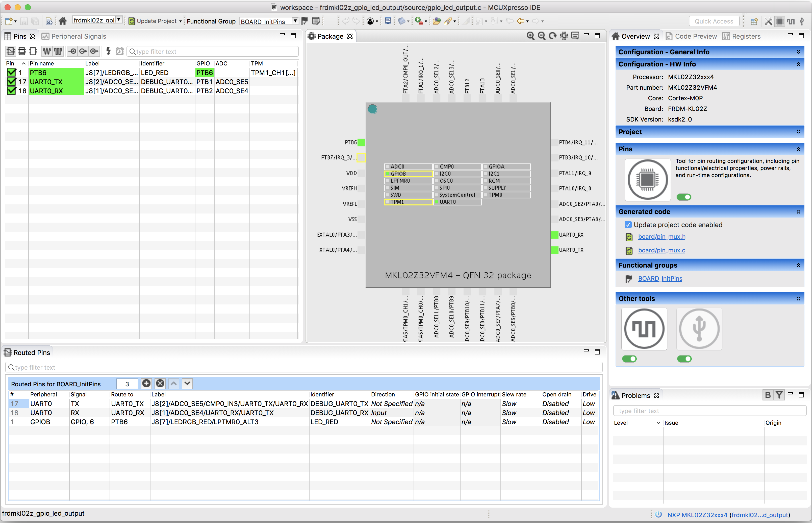
Task: Zoom in on the Package view
Action: point(530,36)
